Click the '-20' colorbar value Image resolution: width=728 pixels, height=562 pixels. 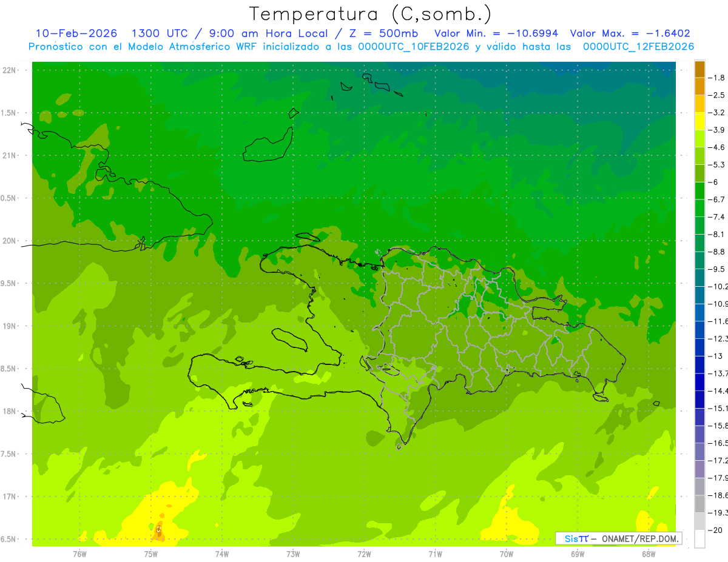[x=715, y=530]
